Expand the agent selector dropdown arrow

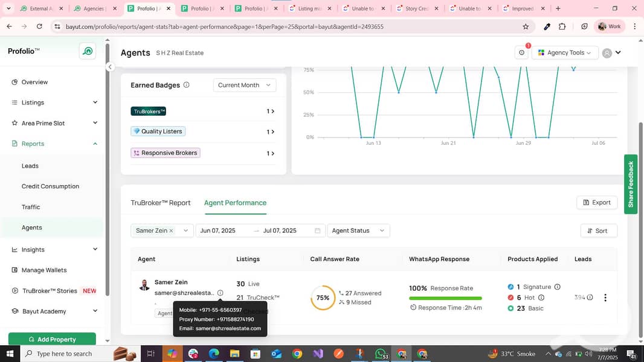(x=185, y=231)
